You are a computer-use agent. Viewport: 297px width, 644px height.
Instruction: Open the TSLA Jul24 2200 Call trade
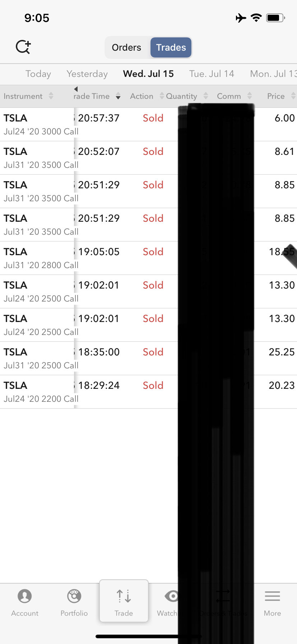(41, 392)
